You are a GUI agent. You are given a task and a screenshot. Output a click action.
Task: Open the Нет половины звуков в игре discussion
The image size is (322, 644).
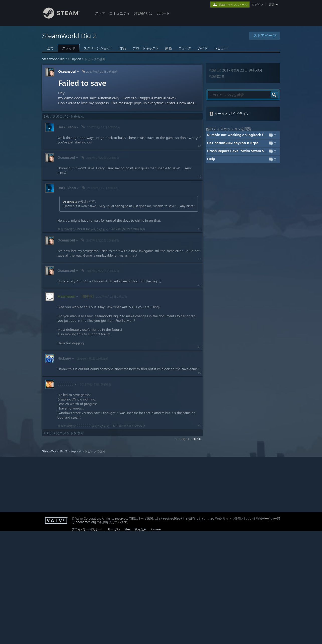tap(243, 143)
